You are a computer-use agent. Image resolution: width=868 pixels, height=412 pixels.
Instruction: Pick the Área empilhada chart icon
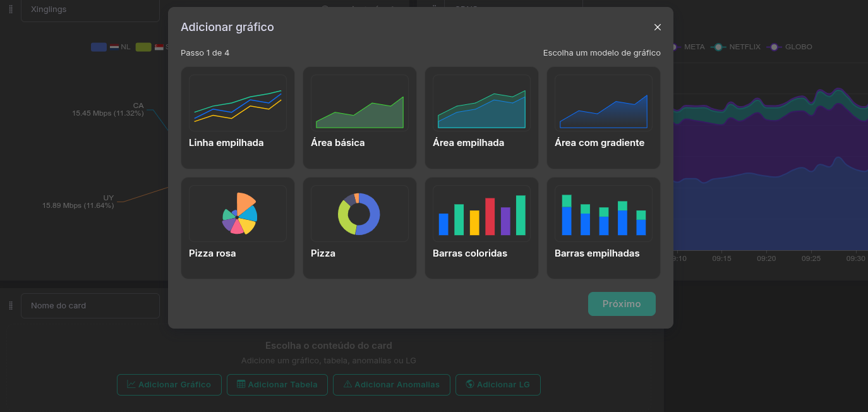(481, 103)
